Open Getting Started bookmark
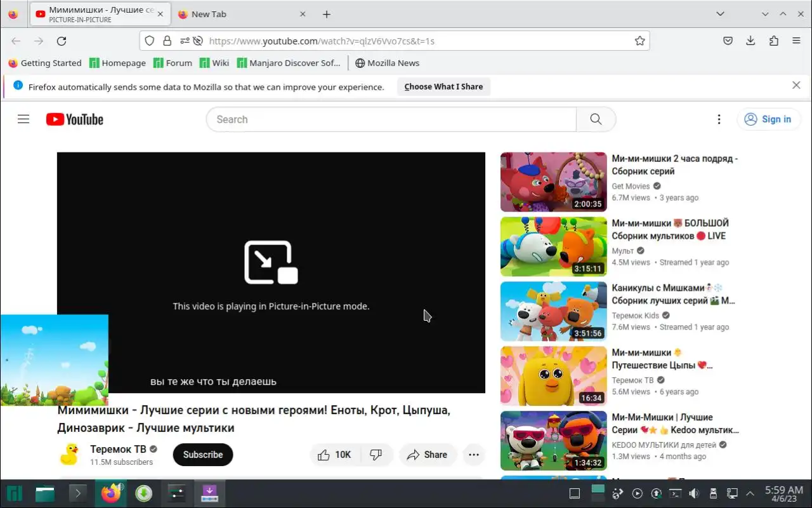The height and width of the screenshot is (508, 812). pos(44,63)
